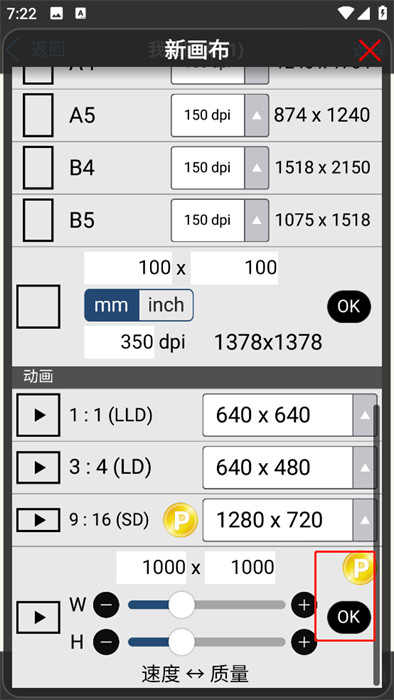Increase width with the W plus button
Image resolution: width=394 pixels, height=700 pixels.
304,605
